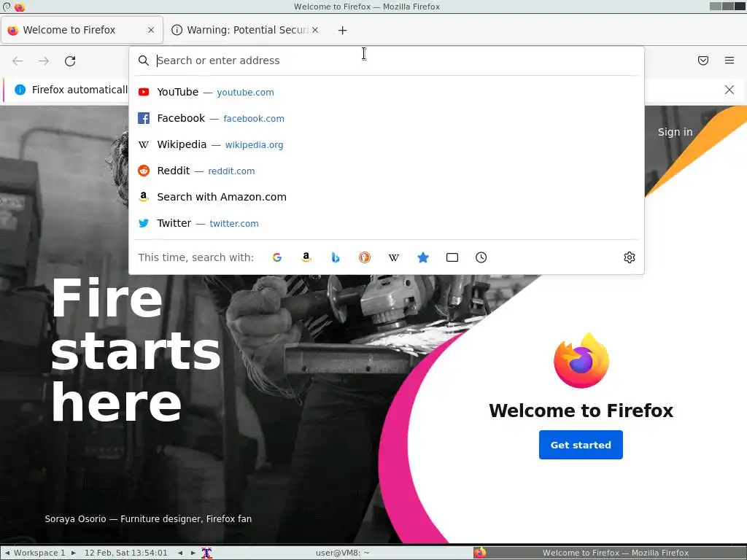Viewport: 747px width, 560px height.
Task: Search in open Tabs icon
Action: pos(452,257)
